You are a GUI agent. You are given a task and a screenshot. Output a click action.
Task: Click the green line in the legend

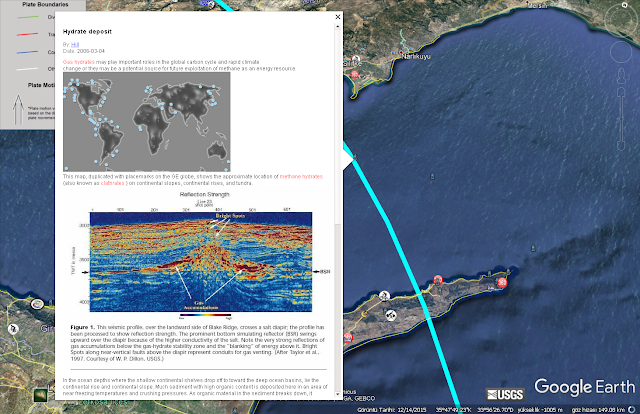pyautogui.click(x=28, y=17)
